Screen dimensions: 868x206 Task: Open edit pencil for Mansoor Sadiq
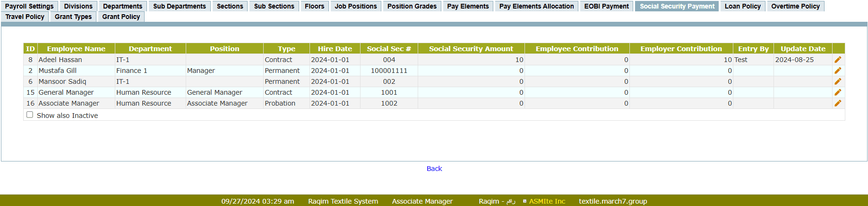click(838, 81)
